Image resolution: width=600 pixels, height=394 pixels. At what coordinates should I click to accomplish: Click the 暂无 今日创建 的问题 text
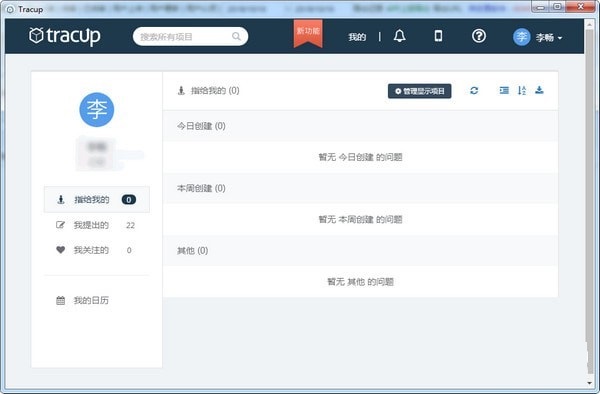coord(360,157)
